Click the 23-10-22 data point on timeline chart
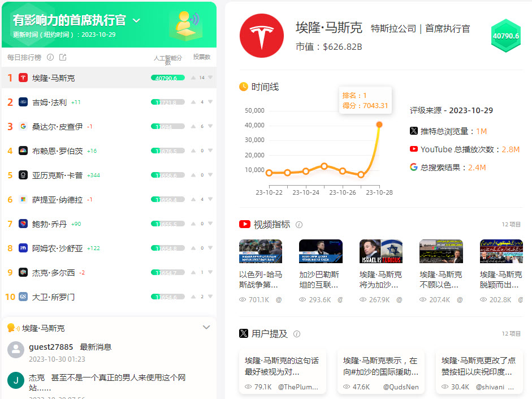Image resolution: width=532 pixels, height=399 pixels. coord(269,173)
